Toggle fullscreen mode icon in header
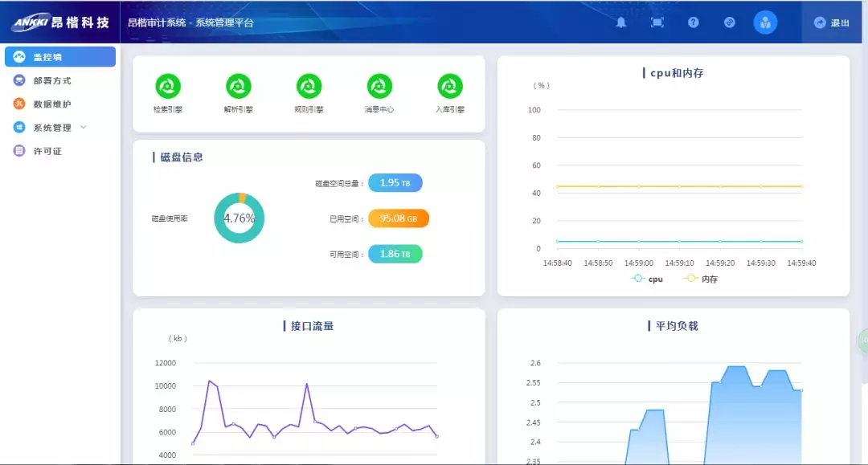The height and width of the screenshot is (465, 868). 657,22
